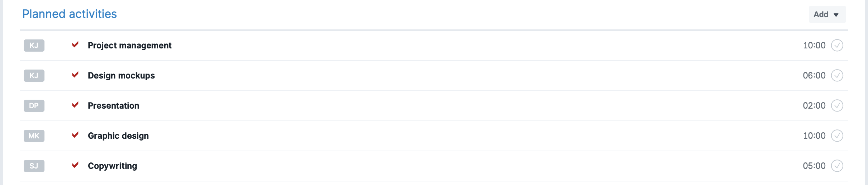
Task: Select the Presentation activity title
Action: pos(113,106)
